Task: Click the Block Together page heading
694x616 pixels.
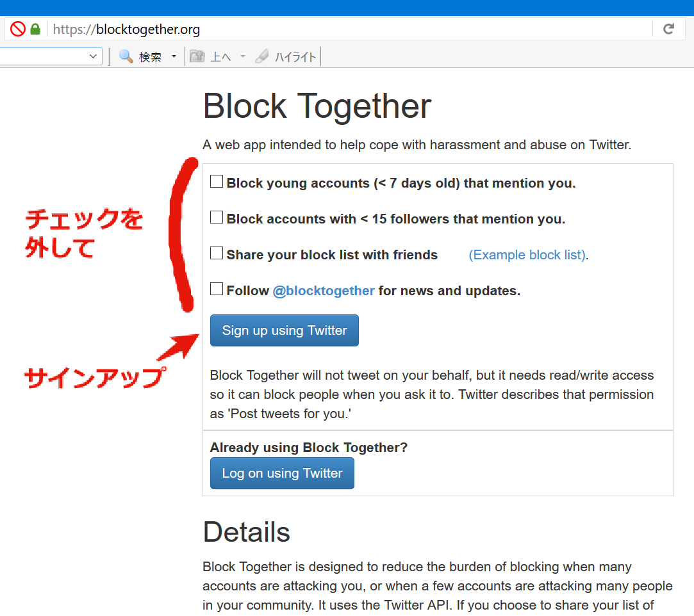Action: point(317,106)
